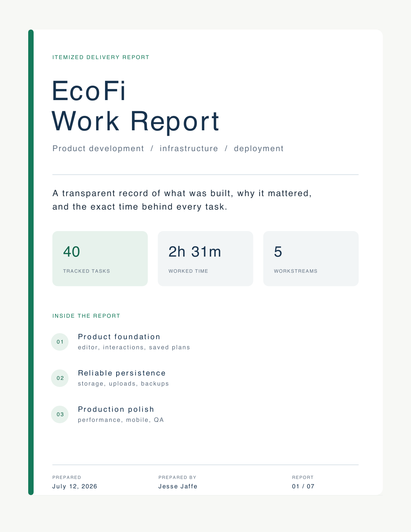Click the 'A transparent record' intro line
Viewport: 411px width, 532px height.
[x=182, y=193]
